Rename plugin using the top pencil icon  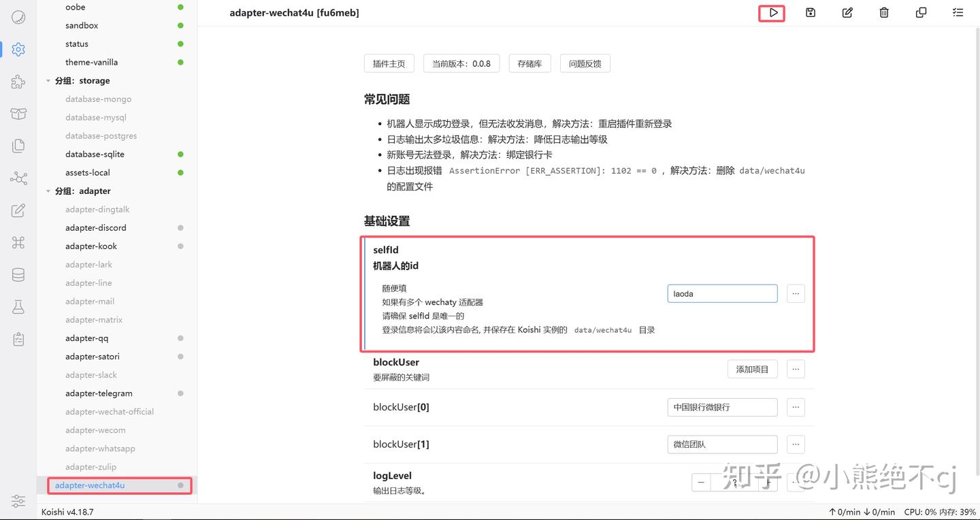[x=847, y=12]
